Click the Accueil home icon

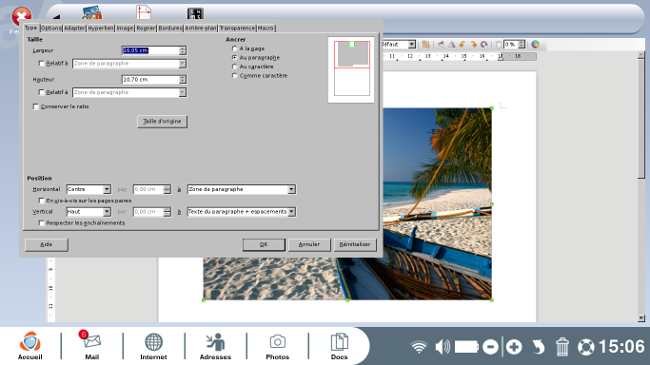coord(30,345)
